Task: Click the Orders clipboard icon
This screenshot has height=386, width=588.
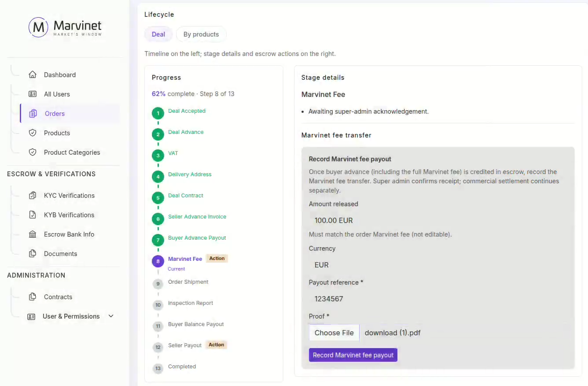Action: [x=33, y=114]
